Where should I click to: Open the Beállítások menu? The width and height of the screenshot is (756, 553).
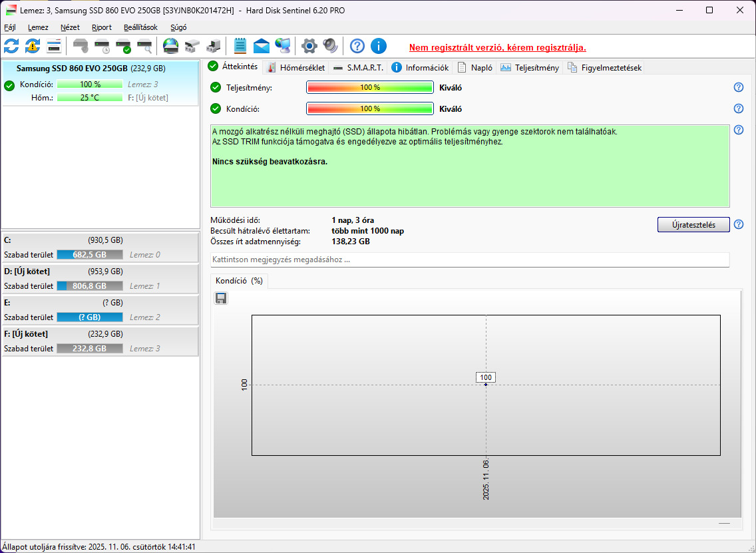(x=141, y=27)
